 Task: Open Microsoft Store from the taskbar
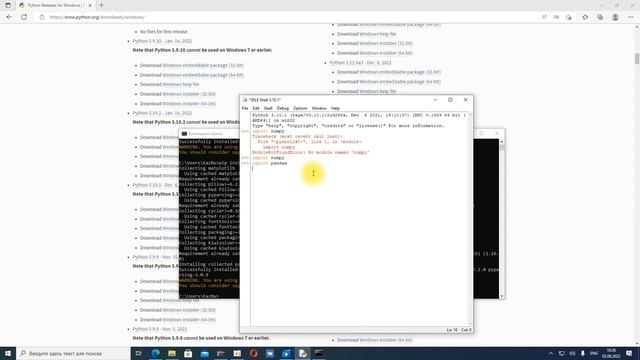click(x=188, y=353)
